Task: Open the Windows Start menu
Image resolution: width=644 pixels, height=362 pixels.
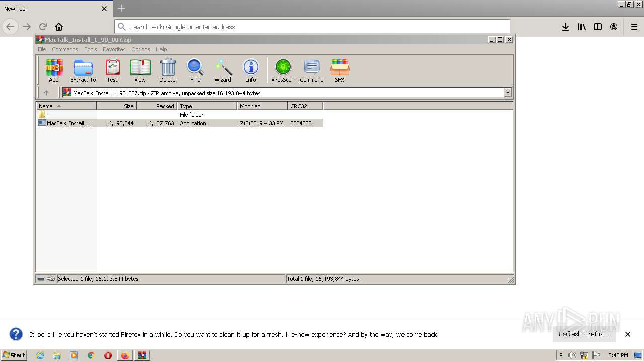Action: tap(14, 355)
